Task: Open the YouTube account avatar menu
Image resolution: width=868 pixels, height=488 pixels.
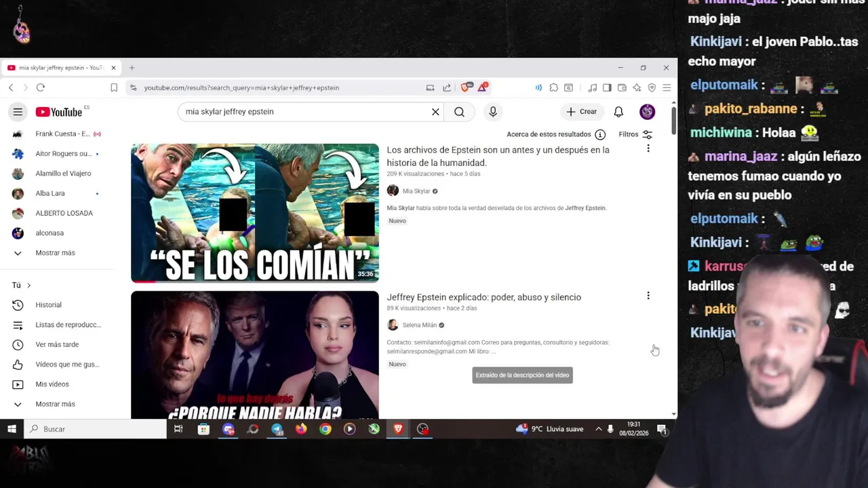Action: click(x=648, y=112)
